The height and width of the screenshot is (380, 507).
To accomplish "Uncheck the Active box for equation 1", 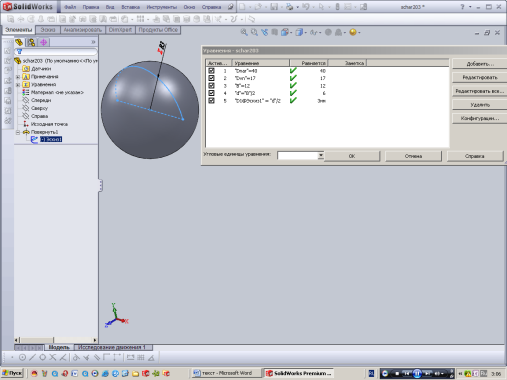I will pyautogui.click(x=211, y=71).
